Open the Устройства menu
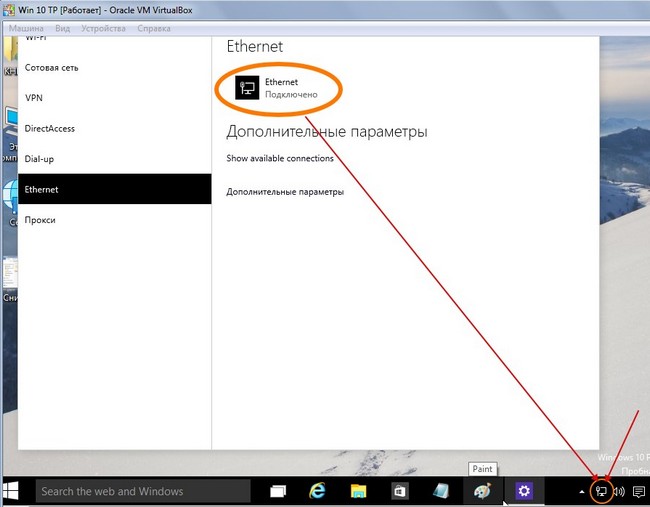The width and height of the screenshot is (650, 507). tap(104, 28)
